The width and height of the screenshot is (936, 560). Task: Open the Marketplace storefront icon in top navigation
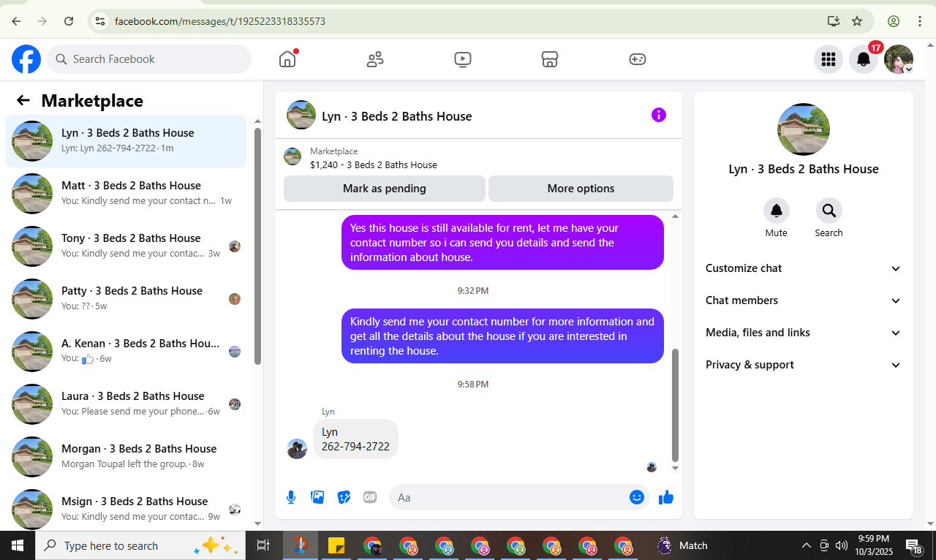point(550,59)
